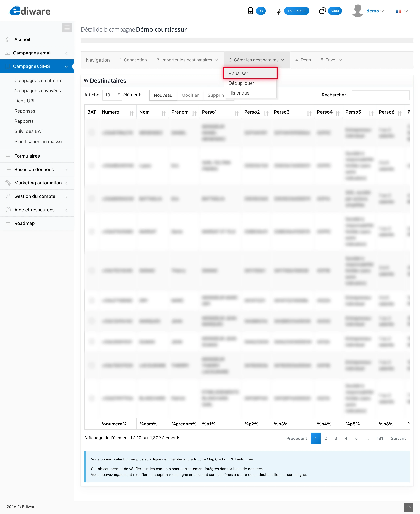Sort table by Perso3 column
The width and height of the screenshot is (420, 514).
click(293, 112)
